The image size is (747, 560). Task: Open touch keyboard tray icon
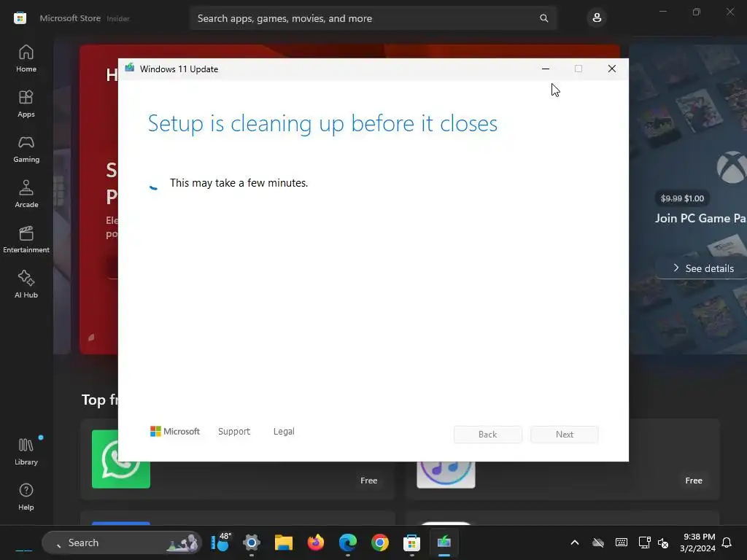tap(622, 542)
